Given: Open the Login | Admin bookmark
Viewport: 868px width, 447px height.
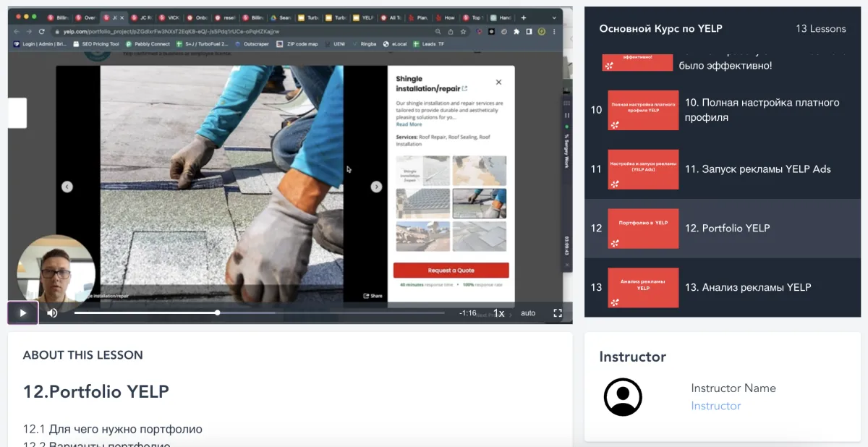Looking at the screenshot, I should pos(40,44).
